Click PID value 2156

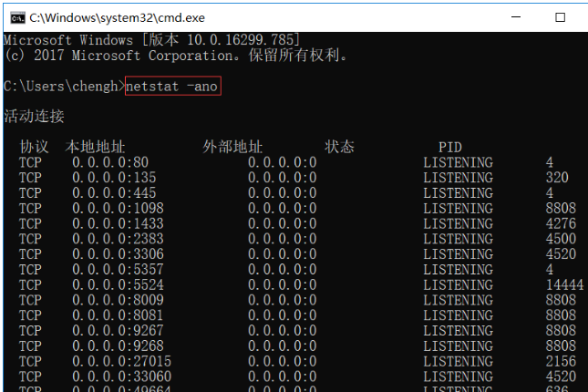561,362
